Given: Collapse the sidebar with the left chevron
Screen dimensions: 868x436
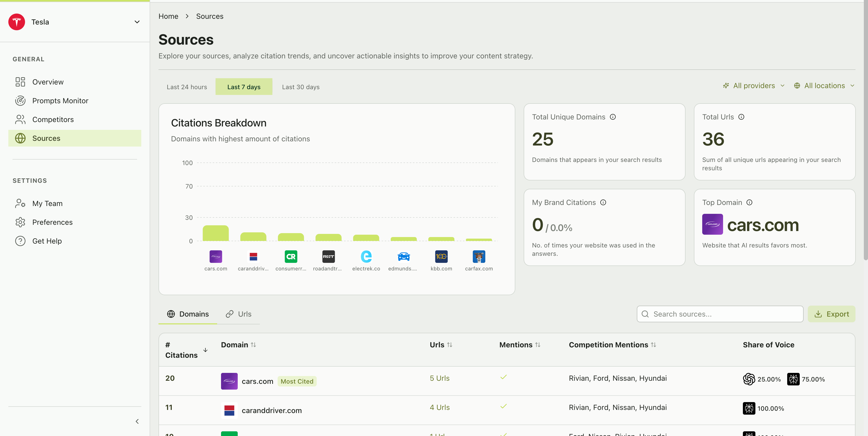Looking at the screenshot, I should (137, 421).
